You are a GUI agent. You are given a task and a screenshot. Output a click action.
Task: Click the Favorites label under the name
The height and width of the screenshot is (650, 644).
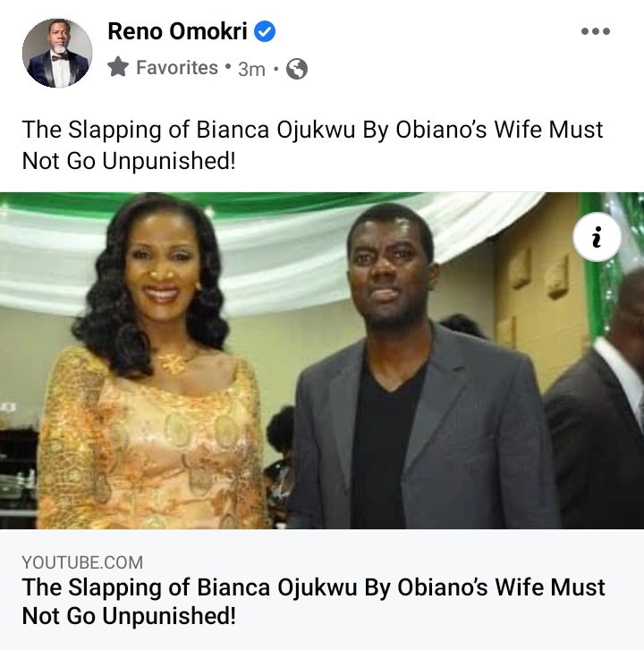coord(177,68)
